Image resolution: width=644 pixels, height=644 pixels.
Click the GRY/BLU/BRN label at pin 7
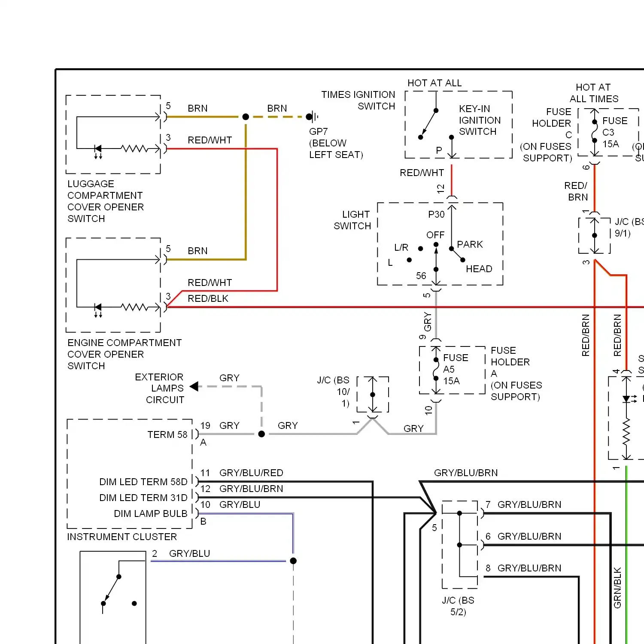[529, 504]
